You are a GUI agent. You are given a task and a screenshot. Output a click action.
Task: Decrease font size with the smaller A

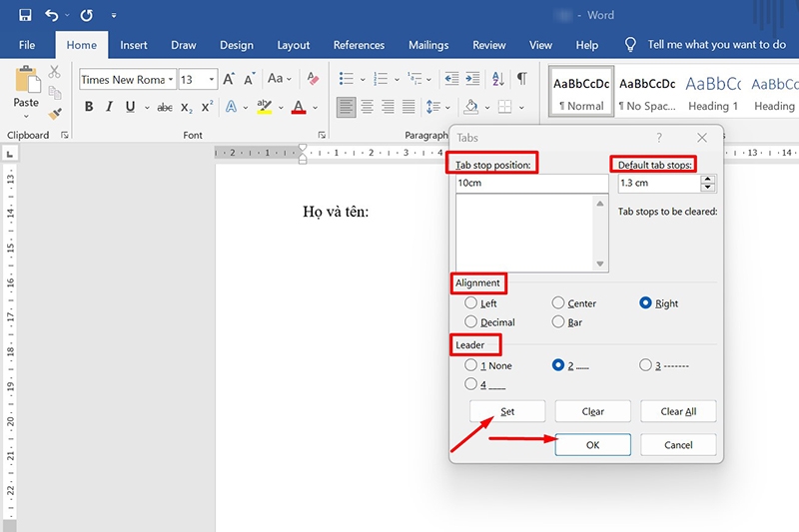pos(249,80)
